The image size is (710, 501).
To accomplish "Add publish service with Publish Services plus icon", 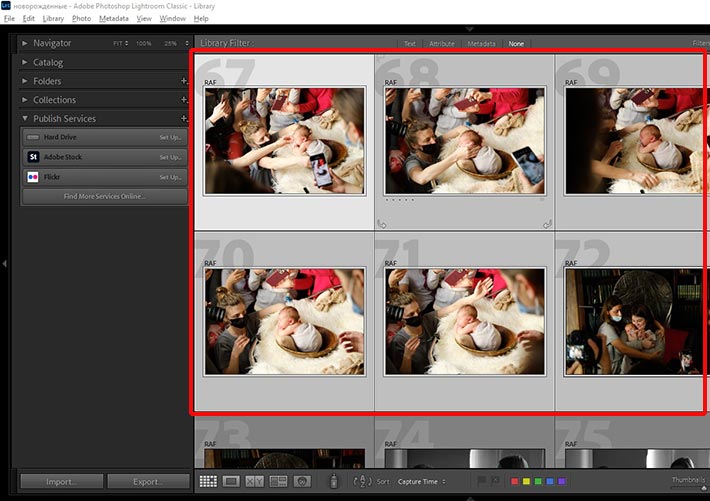I will click(184, 118).
